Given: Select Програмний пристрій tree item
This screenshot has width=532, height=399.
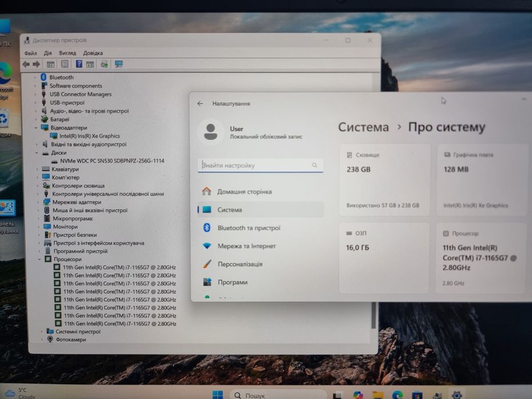Looking at the screenshot, I should tap(80, 251).
